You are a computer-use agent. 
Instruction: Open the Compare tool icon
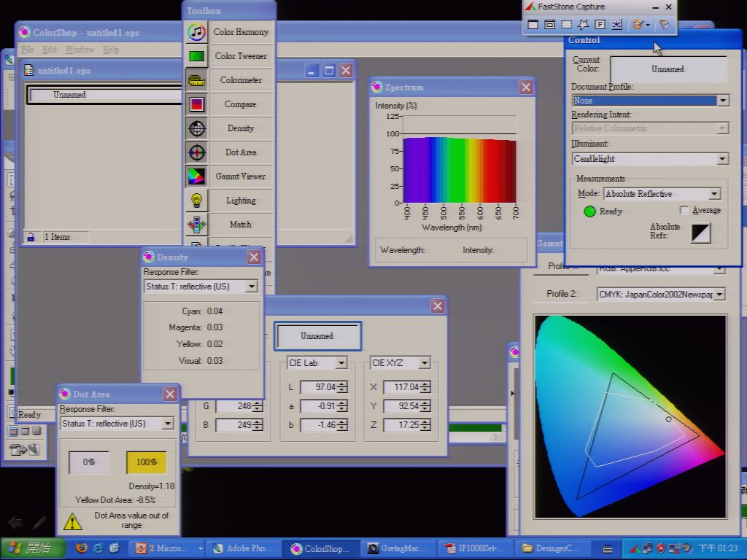pyautogui.click(x=196, y=104)
